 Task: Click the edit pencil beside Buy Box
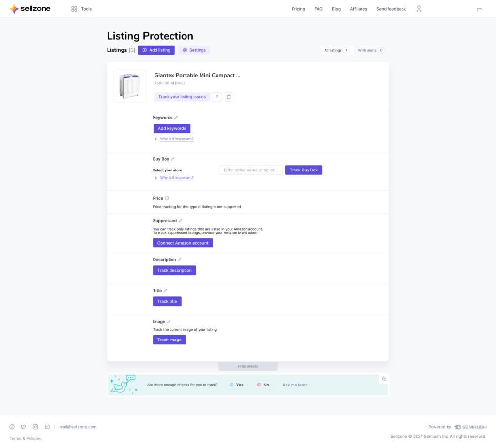point(173,159)
